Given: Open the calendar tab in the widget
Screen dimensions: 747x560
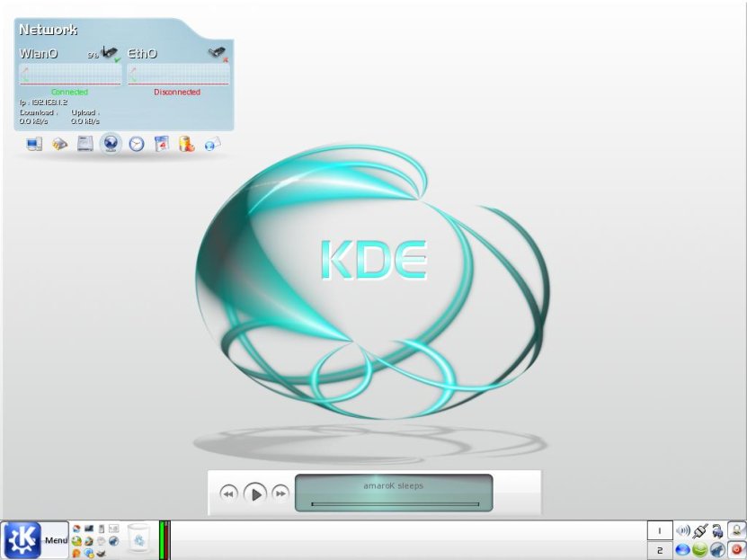Looking at the screenshot, I should (x=162, y=144).
